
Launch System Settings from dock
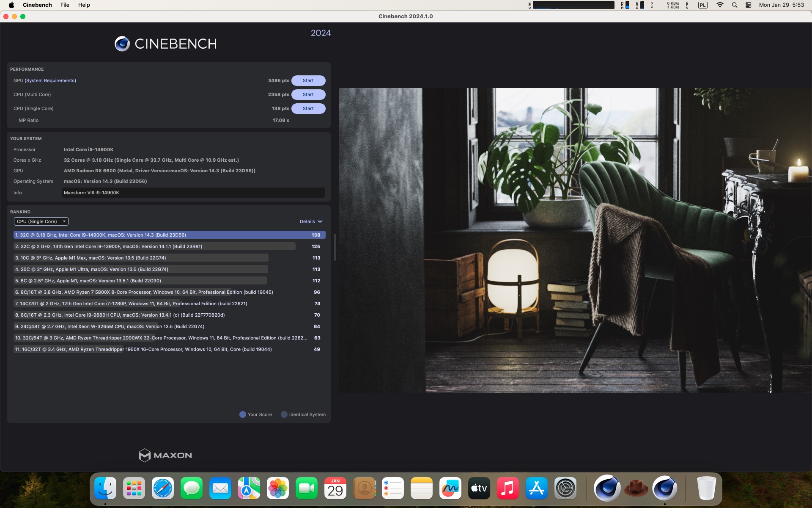[x=565, y=489]
